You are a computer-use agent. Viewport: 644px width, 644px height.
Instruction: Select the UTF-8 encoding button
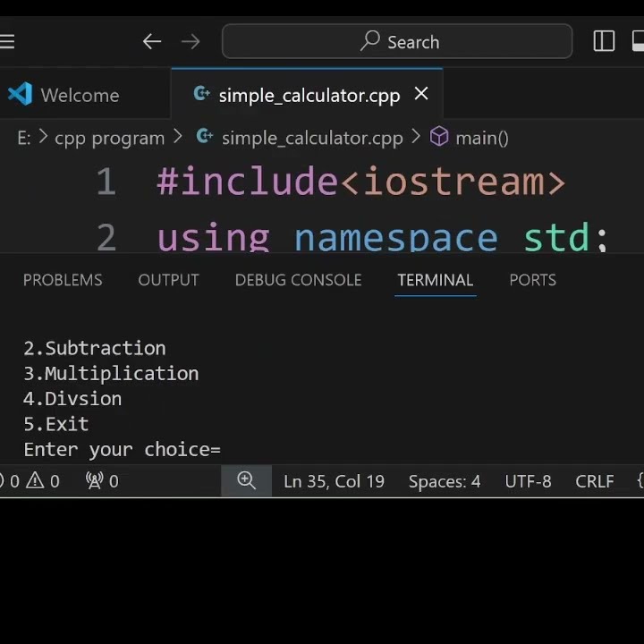[528, 481]
